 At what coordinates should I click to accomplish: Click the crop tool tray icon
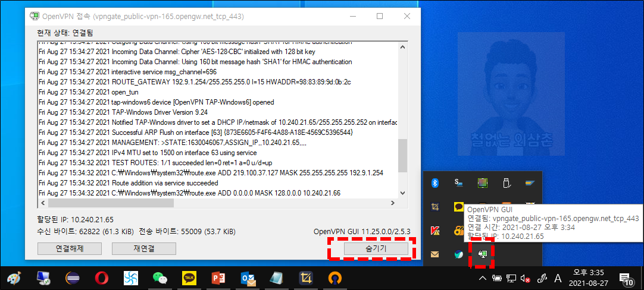pyautogui.click(x=435, y=207)
